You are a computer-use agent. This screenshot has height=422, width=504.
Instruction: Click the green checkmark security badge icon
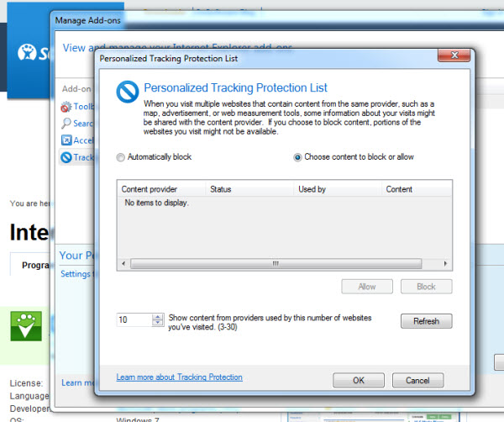point(26,326)
